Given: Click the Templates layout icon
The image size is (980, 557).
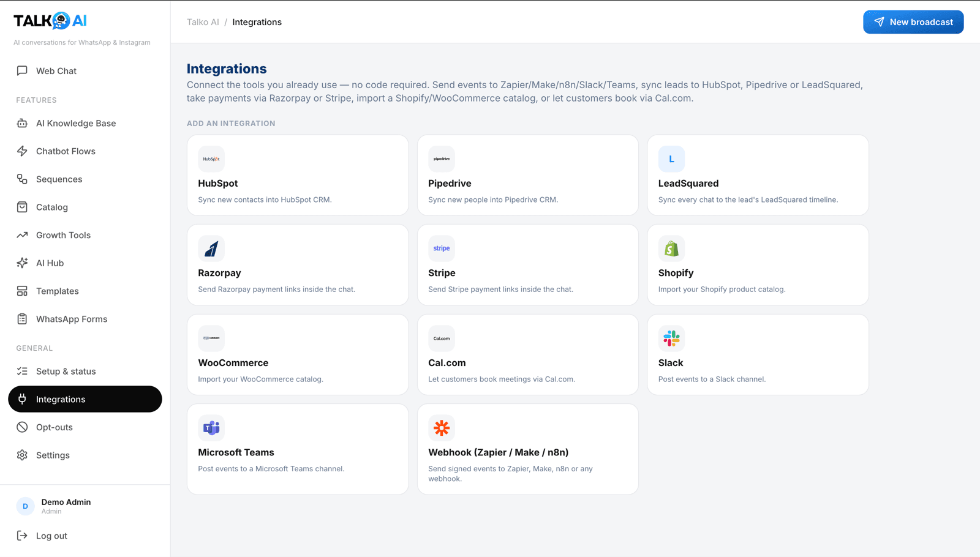Looking at the screenshot, I should click(x=22, y=291).
